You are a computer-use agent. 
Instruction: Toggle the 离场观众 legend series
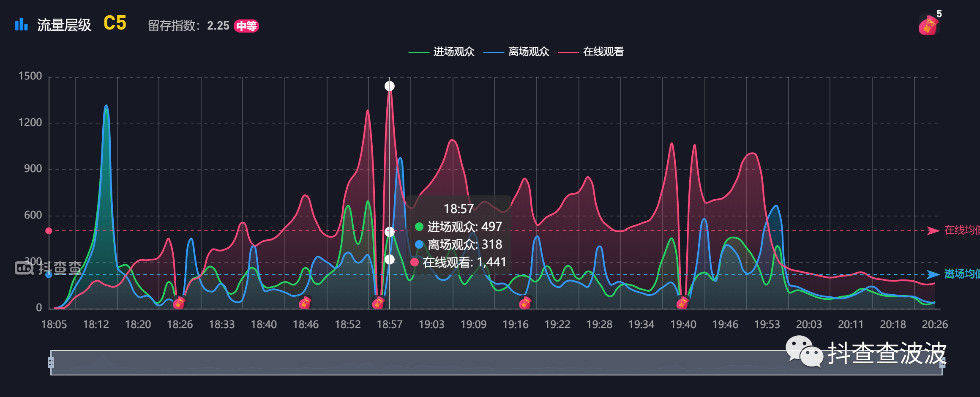516,52
